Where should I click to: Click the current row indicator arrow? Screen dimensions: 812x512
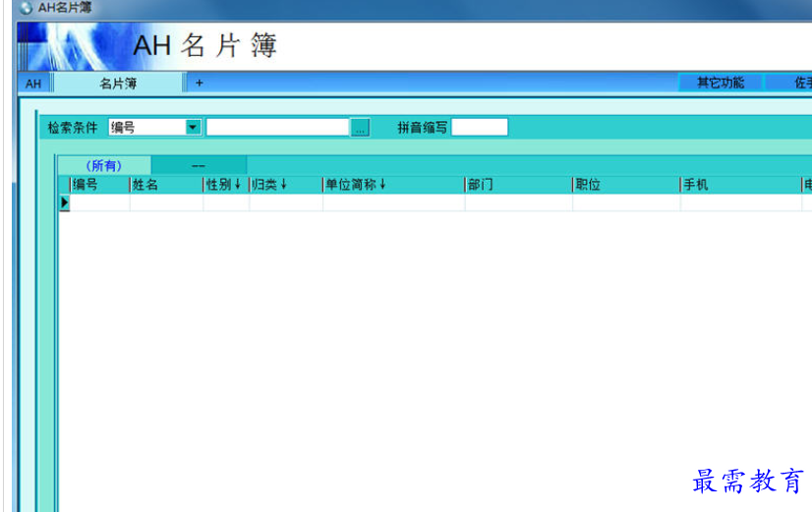(x=65, y=202)
